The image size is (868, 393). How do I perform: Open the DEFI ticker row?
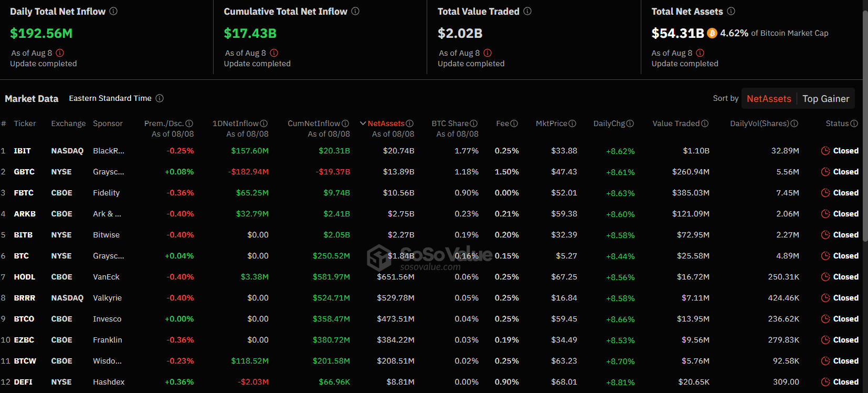point(23,382)
